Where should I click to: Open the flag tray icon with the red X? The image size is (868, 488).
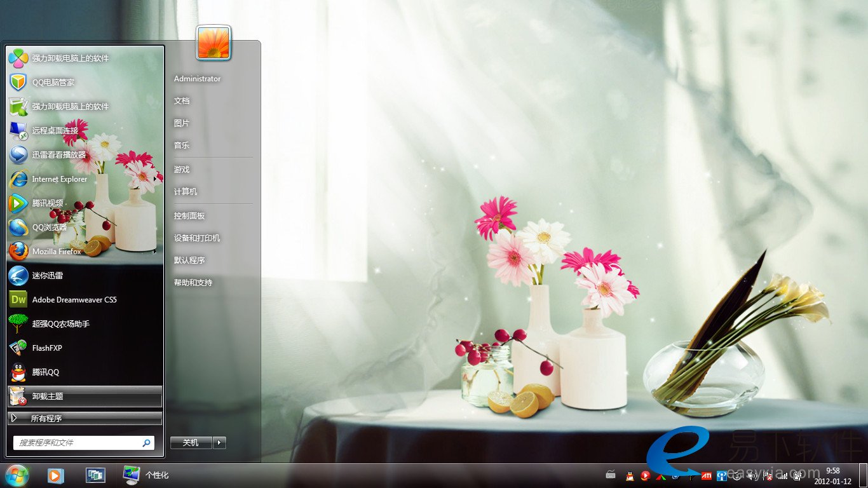(x=767, y=476)
